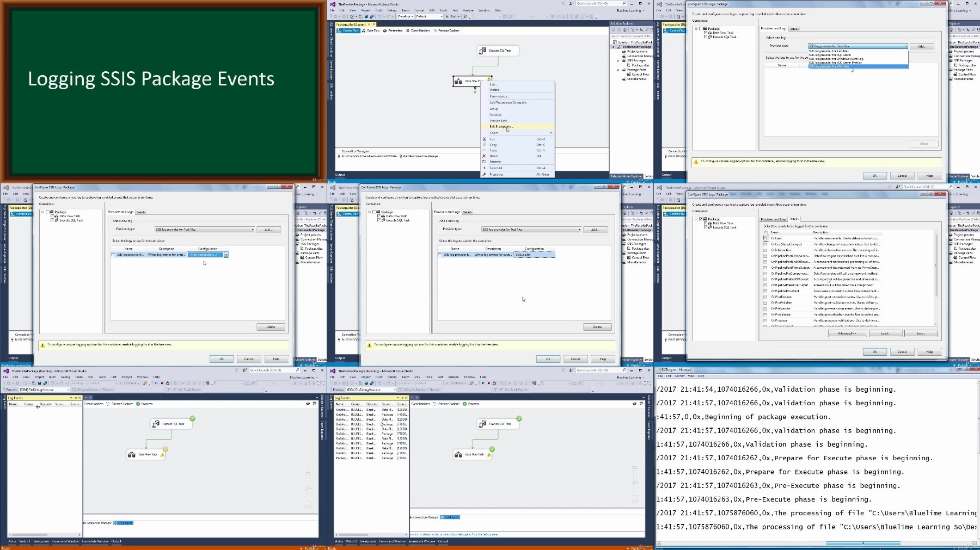Screen dimensions: 980x550
Task: Click the pin icon on Package.dtsx tab in context-menu frame
Action: [369, 24]
